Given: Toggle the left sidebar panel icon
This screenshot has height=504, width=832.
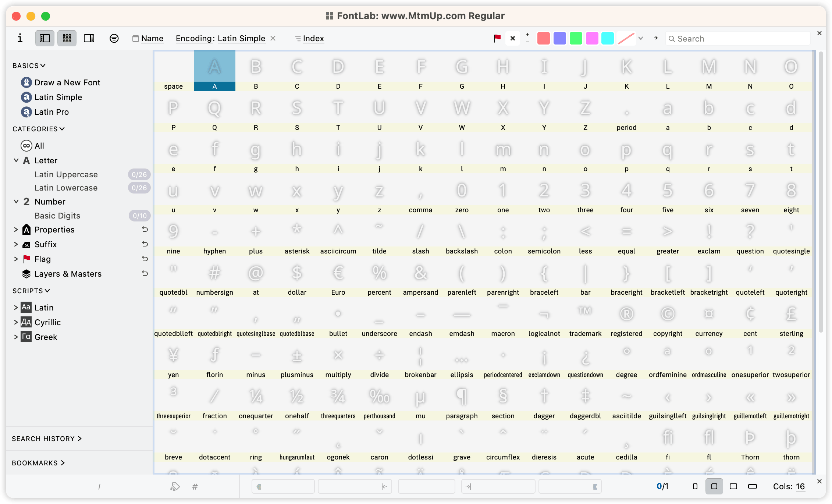Looking at the screenshot, I should tap(45, 38).
